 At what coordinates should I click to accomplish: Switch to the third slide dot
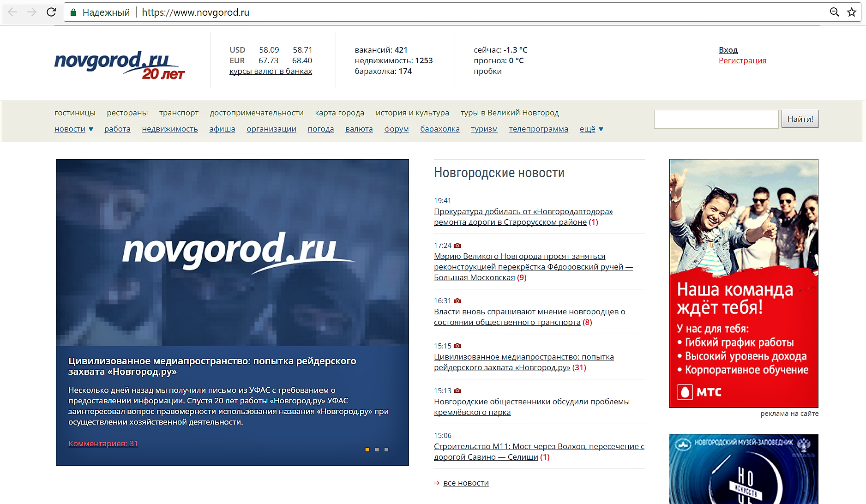click(x=386, y=450)
